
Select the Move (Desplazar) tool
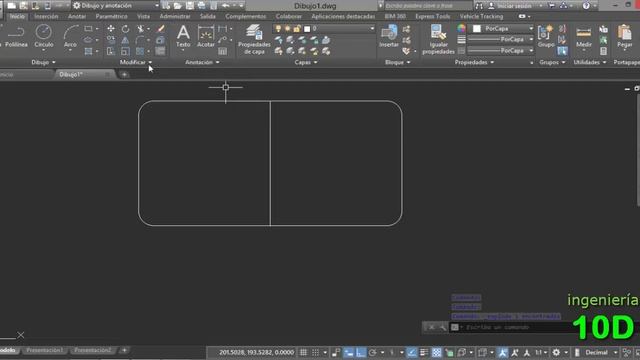click(111, 29)
